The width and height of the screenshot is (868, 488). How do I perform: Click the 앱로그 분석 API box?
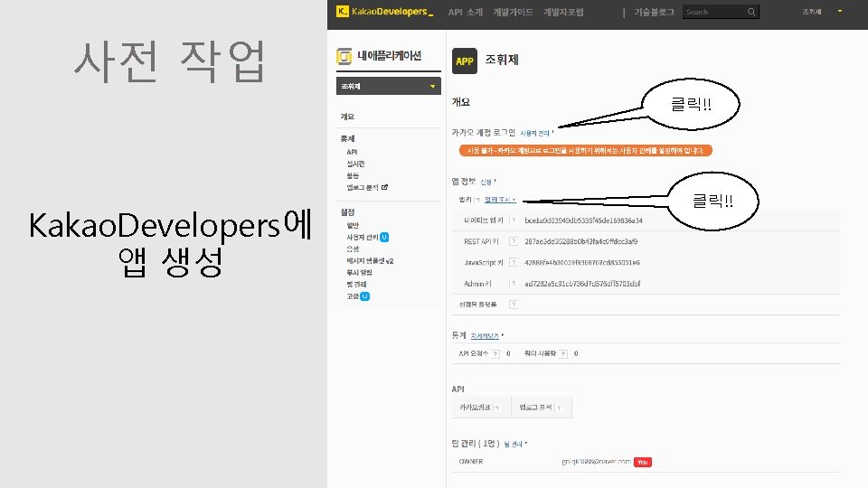[x=542, y=408]
